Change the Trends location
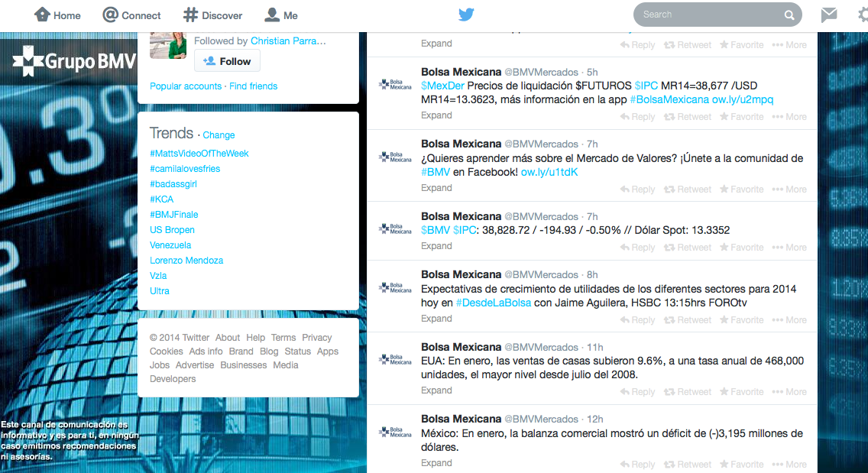868x473 pixels. pos(219,135)
